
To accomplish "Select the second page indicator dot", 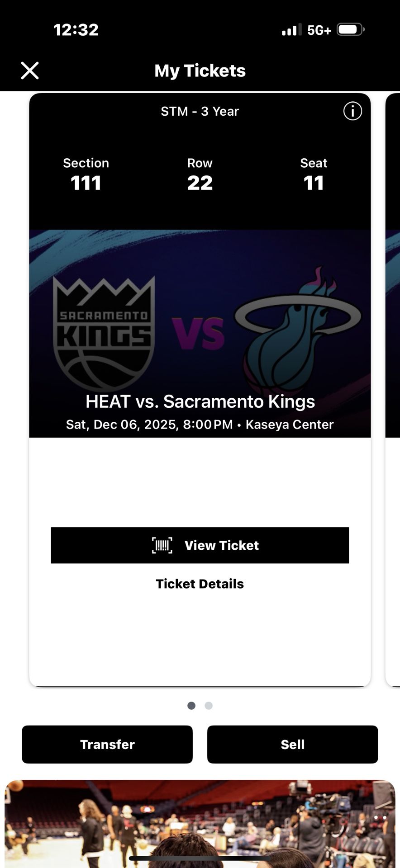I will pyautogui.click(x=209, y=705).
